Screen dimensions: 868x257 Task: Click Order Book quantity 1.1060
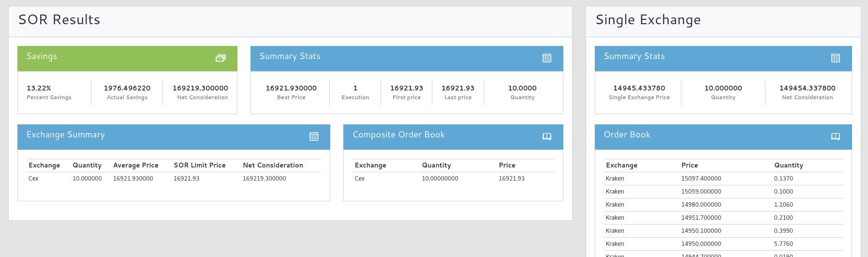click(783, 205)
